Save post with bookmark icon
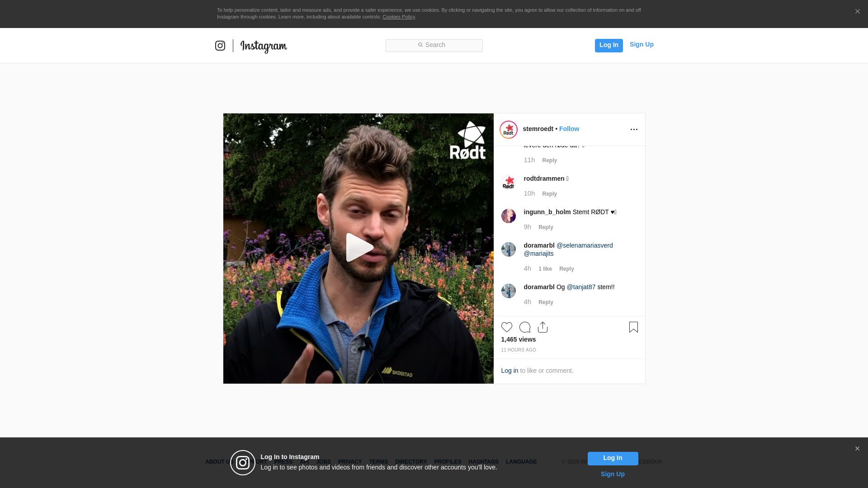Screen dimensions: 868x488 click(633, 327)
